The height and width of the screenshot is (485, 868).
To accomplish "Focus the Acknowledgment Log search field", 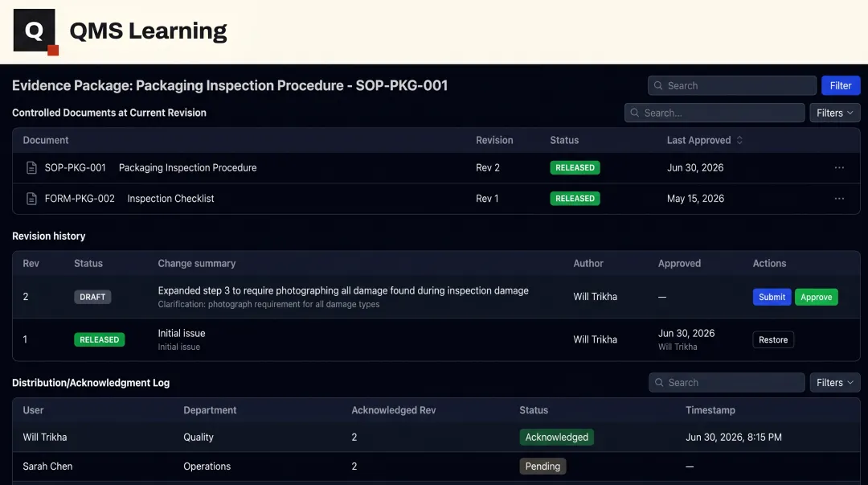I will pyautogui.click(x=727, y=383).
